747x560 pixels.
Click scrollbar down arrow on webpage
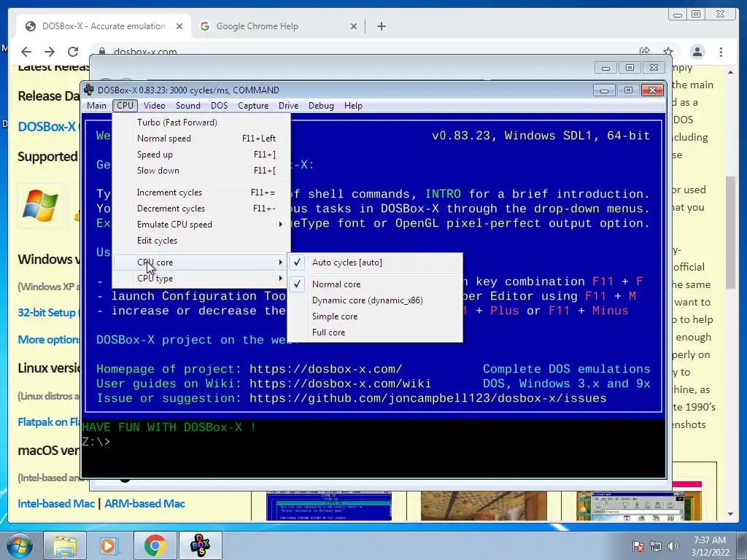pos(730,514)
